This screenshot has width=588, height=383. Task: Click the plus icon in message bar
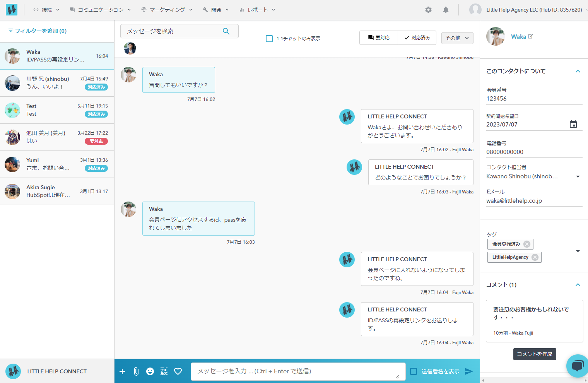[x=122, y=371]
